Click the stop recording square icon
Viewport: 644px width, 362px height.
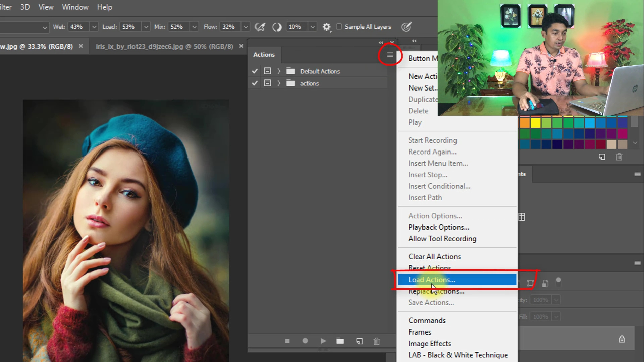click(x=287, y=341)
